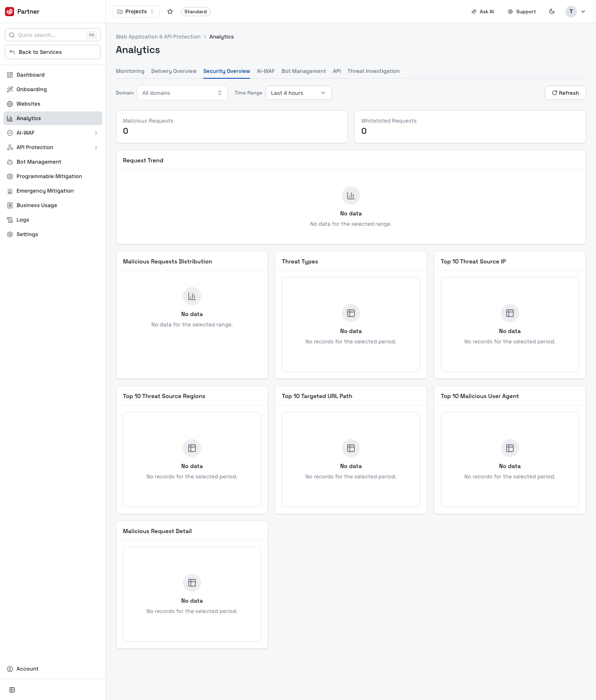Screen dimensions: 596x700
Task: Click the Analytics breadcrumb text
Action: [x=221, y=37]
